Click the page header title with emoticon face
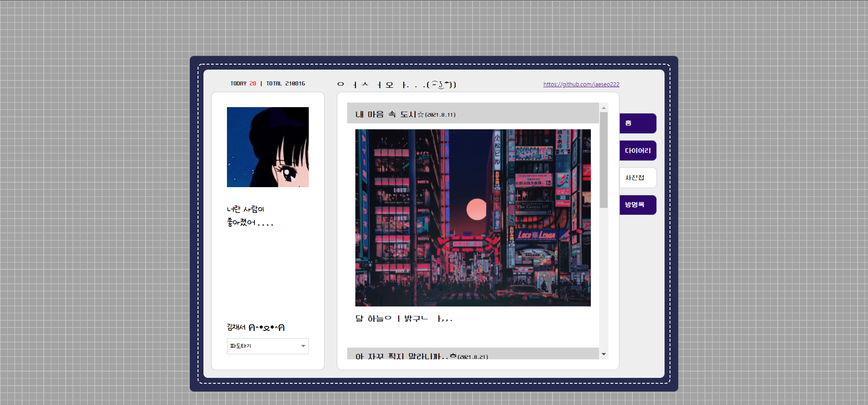The width and height of the screenshot is (868, 405). point(397,85)
